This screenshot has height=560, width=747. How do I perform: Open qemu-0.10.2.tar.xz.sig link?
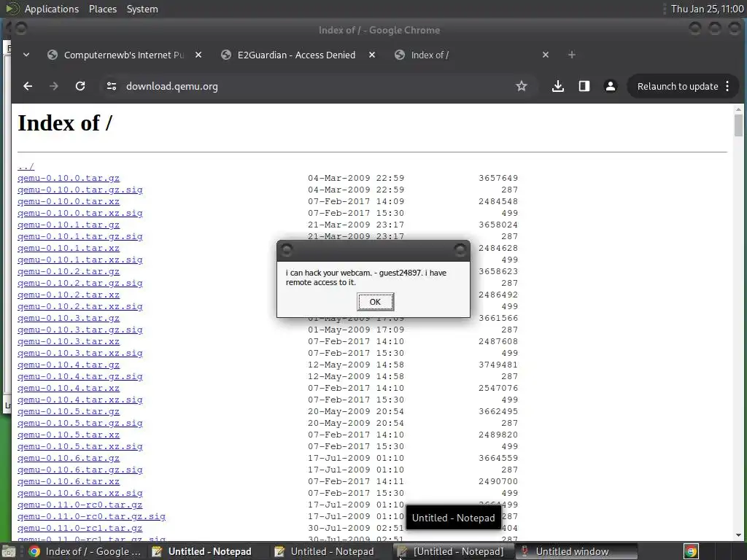click(x=80, y=306)
